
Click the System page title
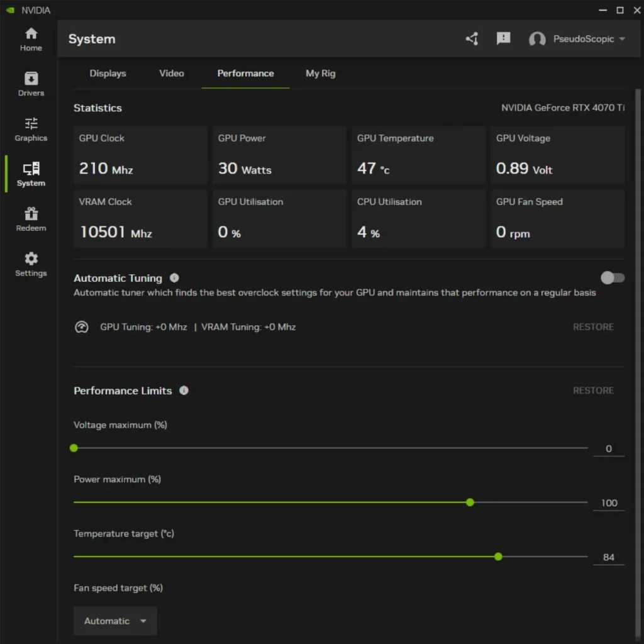click(x=92, y=39)
